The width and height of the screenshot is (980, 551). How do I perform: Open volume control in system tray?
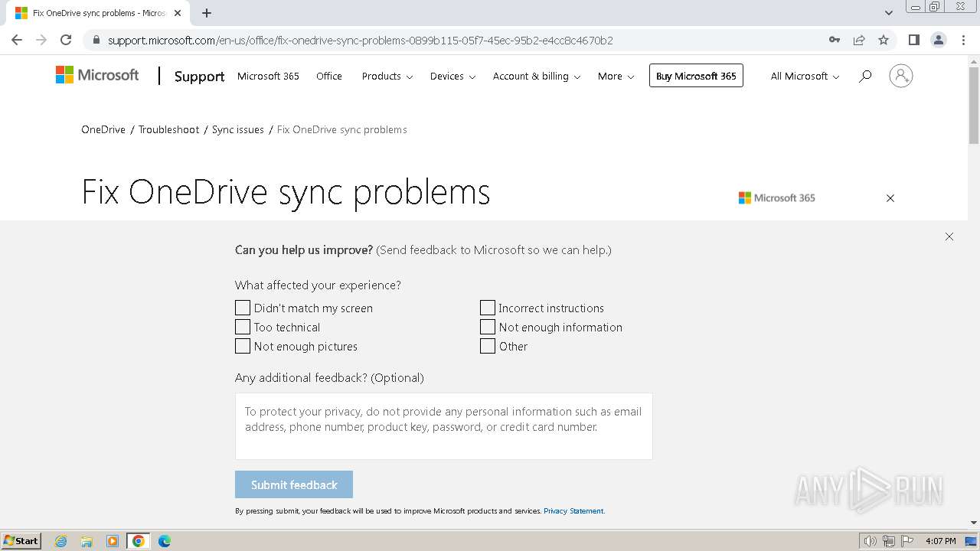870,541
